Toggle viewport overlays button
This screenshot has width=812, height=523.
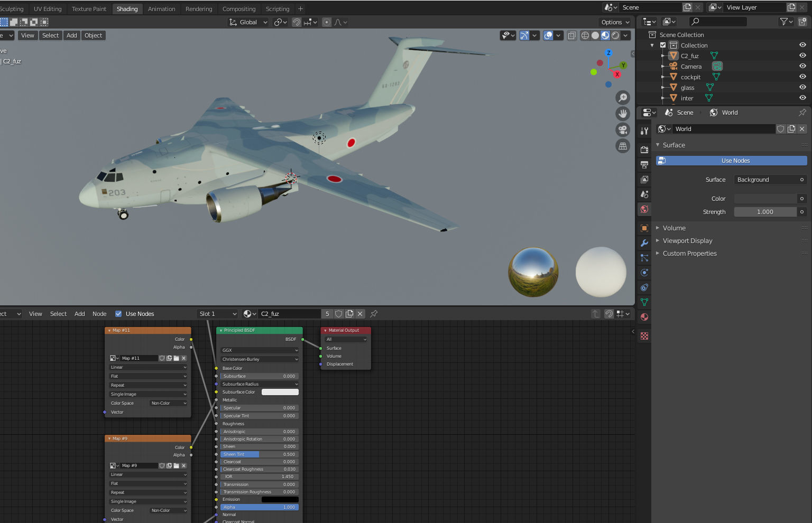pyautogui.click(x=548, y=35)
